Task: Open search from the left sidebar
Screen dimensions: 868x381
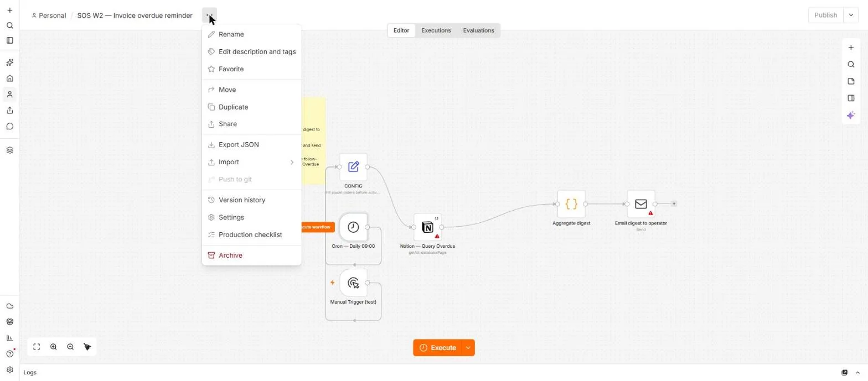Action: pos(9,25)
